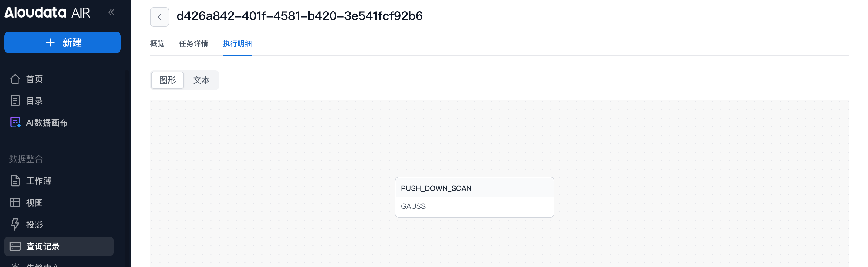The image size is (868, 267).
Task: Click the query ID title text
Action: tap(300, 16)
